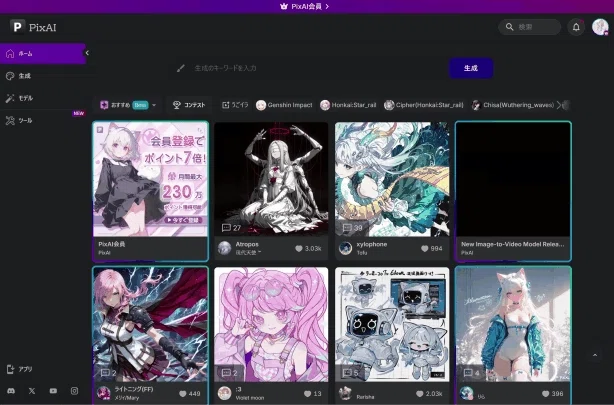This screenshot has width=614, height=405.
Task: Open 生成 in the sidebar
Action: (43, 76)
